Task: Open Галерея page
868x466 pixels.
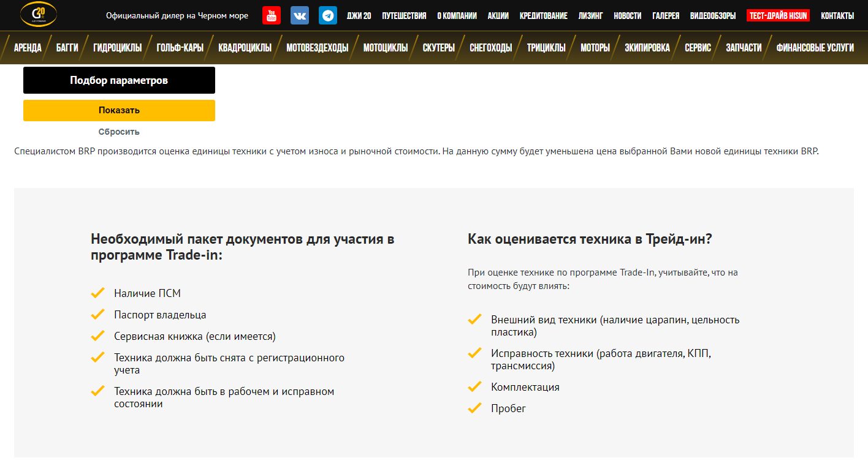Action: click(666, 16)
